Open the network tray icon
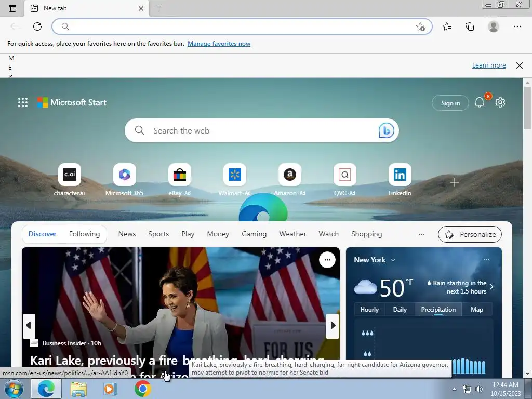532x399 pixels. tap(467, 389)
